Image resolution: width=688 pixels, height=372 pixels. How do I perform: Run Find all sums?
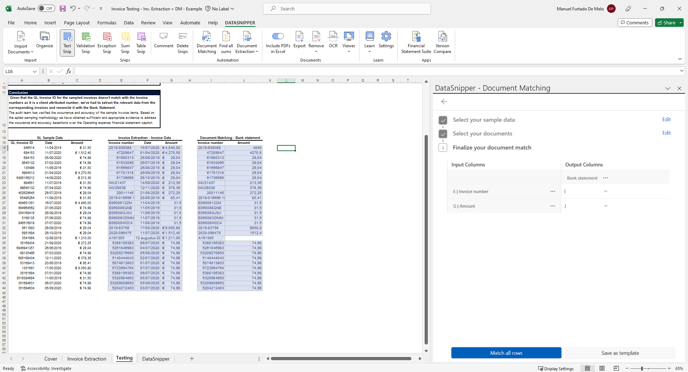pos(226,43)
